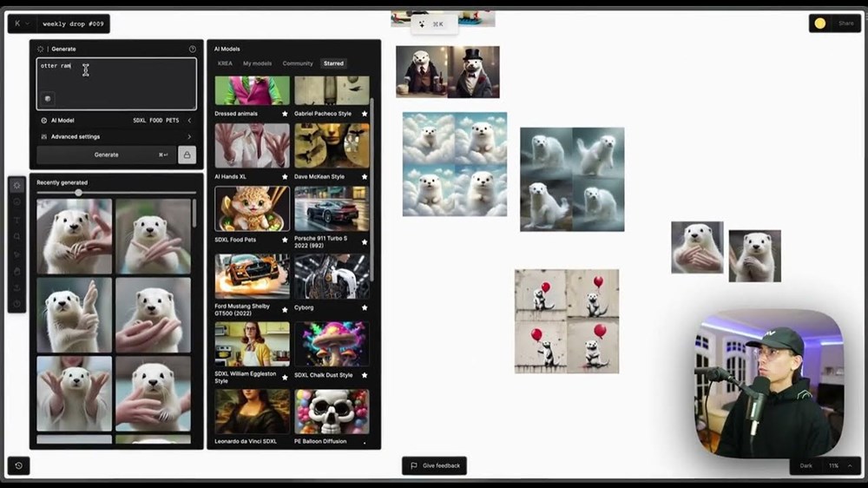868x488 pixels.
Task: Click the lock icon beside Generate
Action: pos(187,155)
